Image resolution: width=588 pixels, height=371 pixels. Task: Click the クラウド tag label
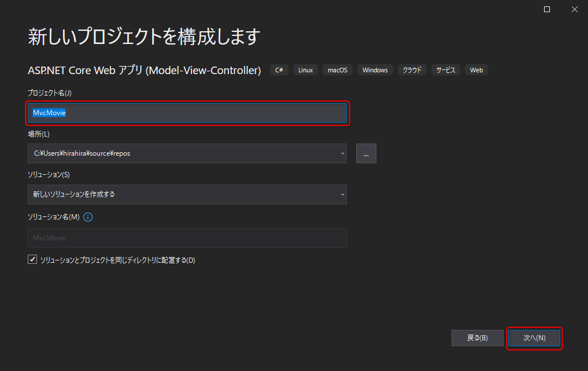pos(412,70)
